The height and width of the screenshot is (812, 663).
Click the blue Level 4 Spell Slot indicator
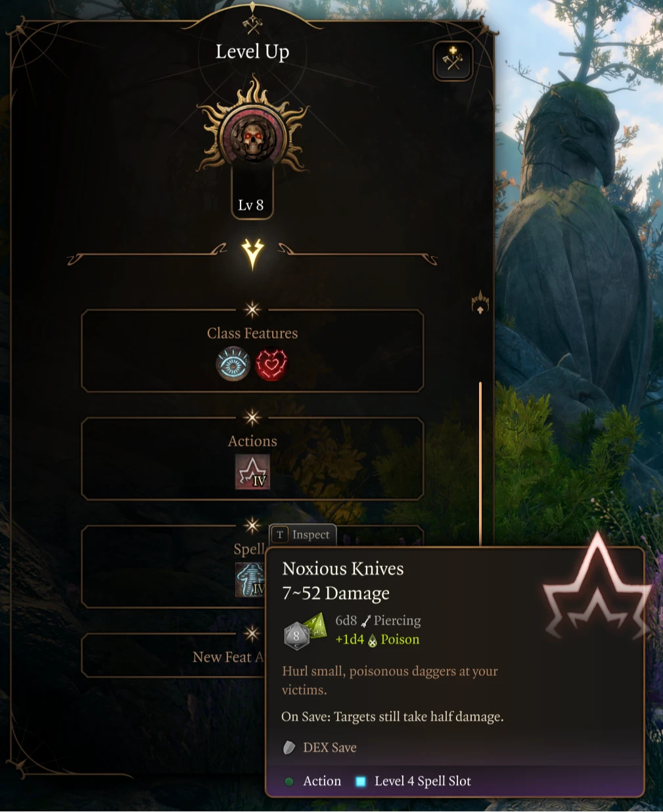pyautogui.click(x=360, y=782)
